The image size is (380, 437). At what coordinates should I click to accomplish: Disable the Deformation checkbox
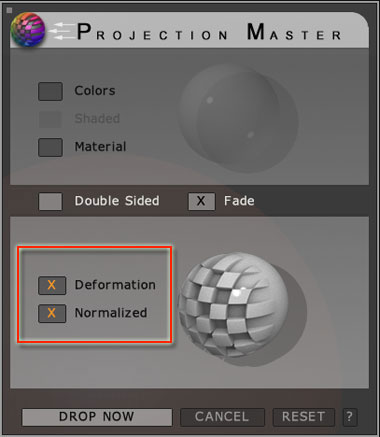52,285
